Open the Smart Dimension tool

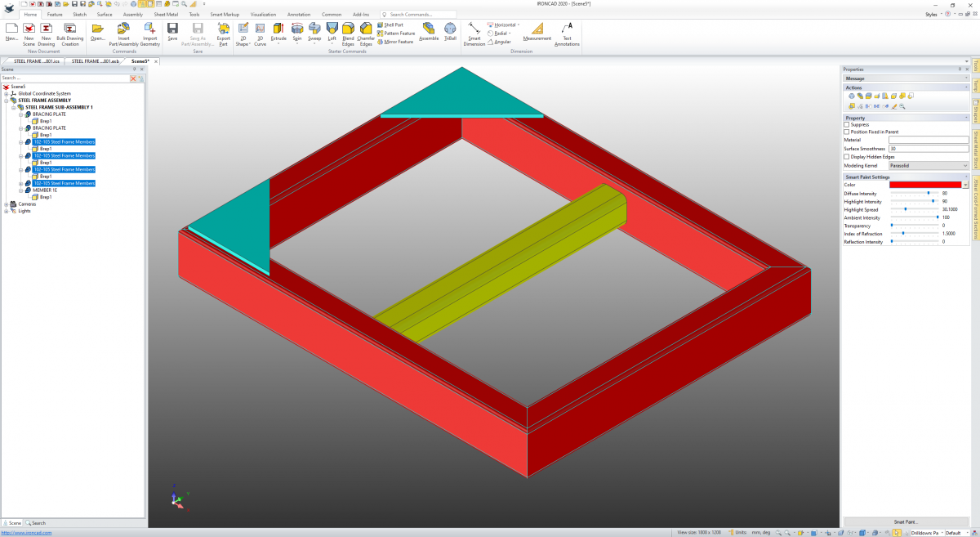tap(474, 34)
